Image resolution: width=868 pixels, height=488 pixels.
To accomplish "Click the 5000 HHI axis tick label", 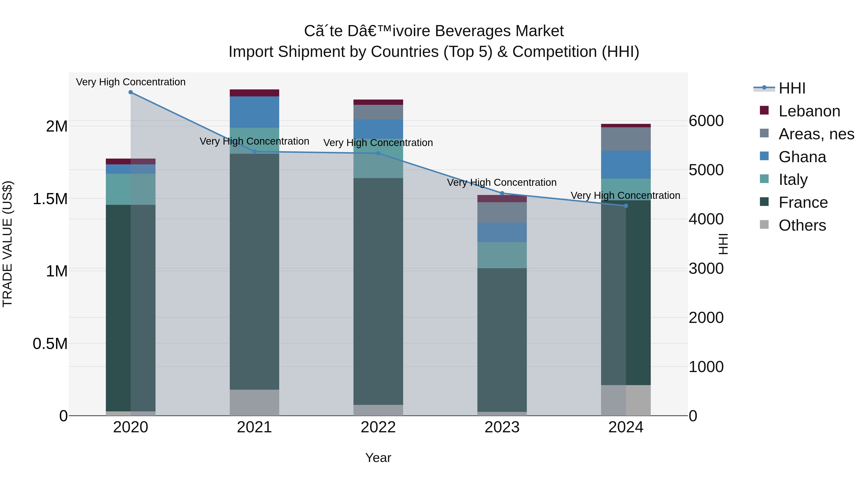I will pyautogui.click(x=706, y=170).
